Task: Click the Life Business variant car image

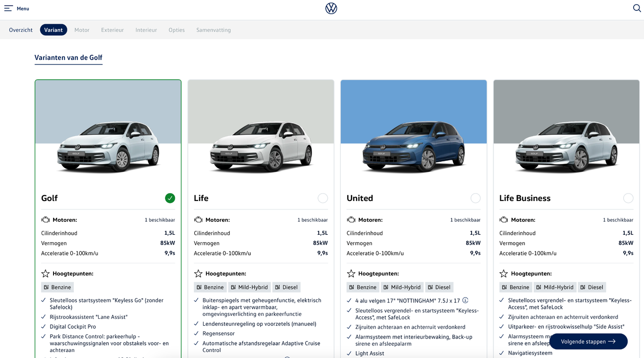Action: 567,147
